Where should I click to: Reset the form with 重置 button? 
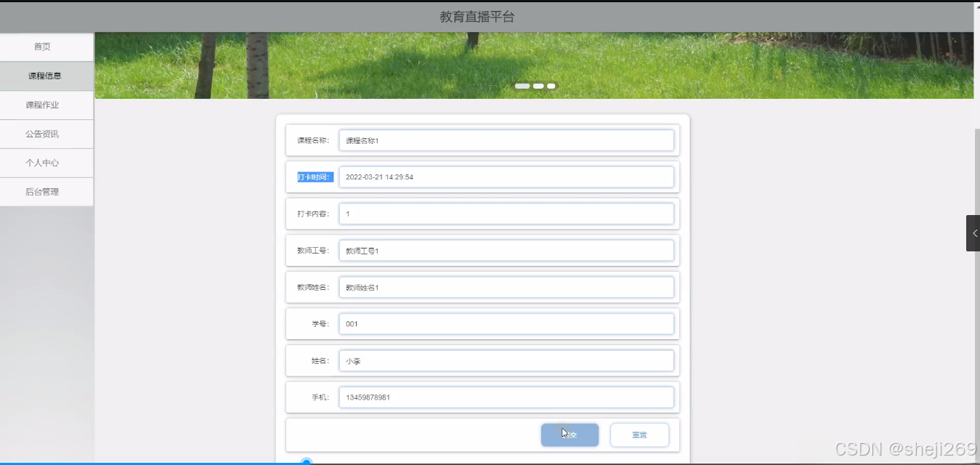click(x=639, y=434)
